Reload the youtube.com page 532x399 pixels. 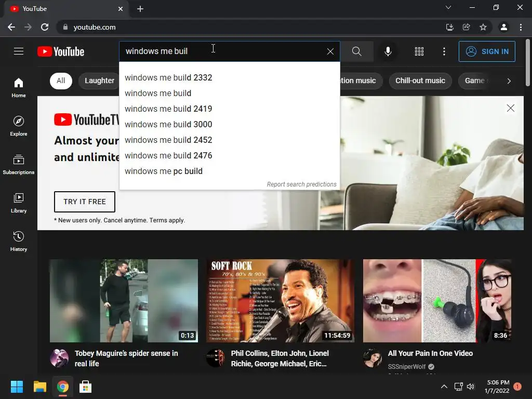coord(45,27)
